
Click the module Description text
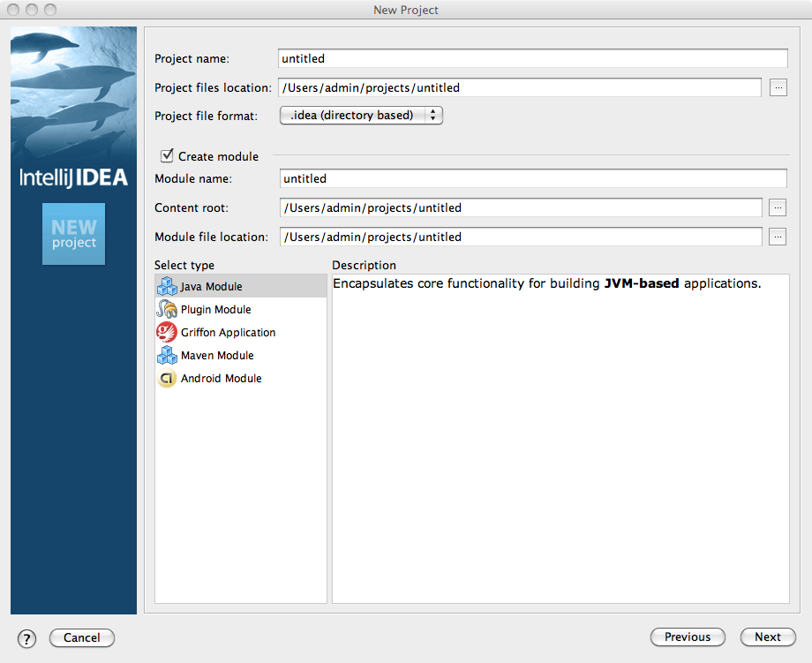pyautogui.click(x=547, y=283)
